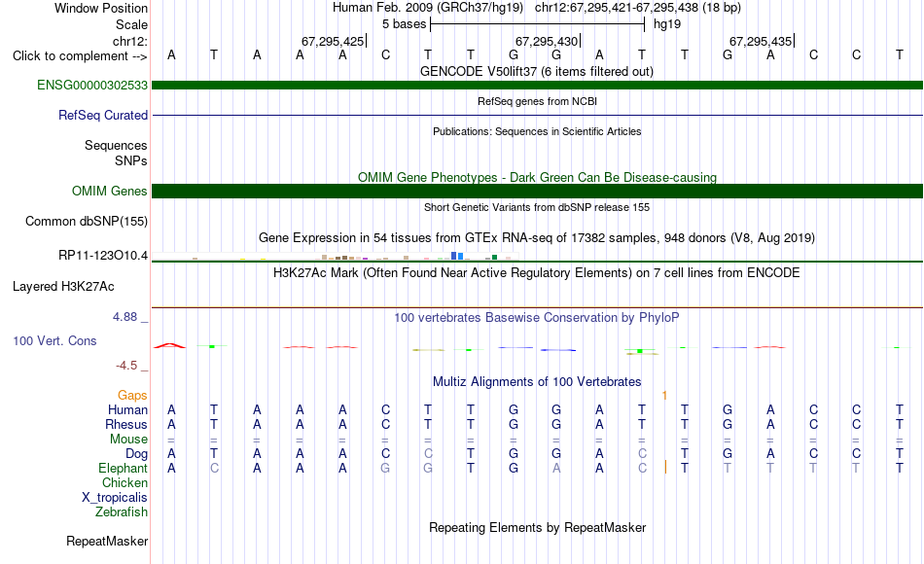Click 'Publications: Sequences in Scientific Articles' title

point(537,131)
